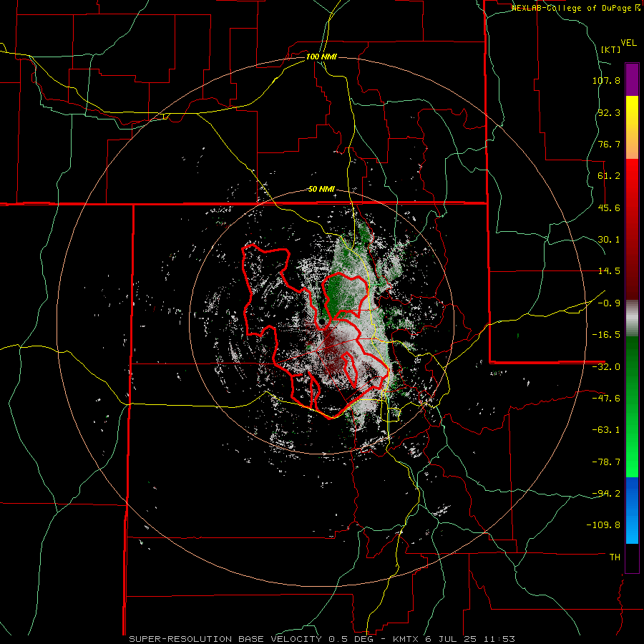Pick the purple segment of the velocity color bar
The width and height of the screenshot is (644, 644).
click(x=632, y=79)
